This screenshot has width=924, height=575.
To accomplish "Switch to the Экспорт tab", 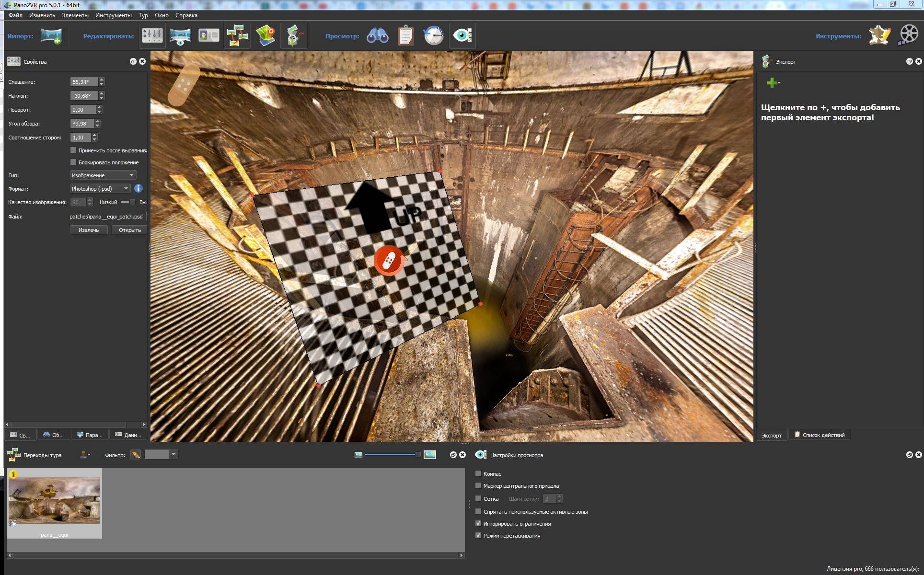I will 772,435.
